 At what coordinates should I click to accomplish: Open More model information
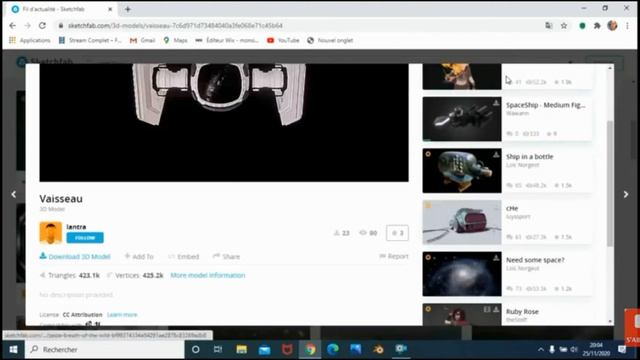(x=208, y=276)
